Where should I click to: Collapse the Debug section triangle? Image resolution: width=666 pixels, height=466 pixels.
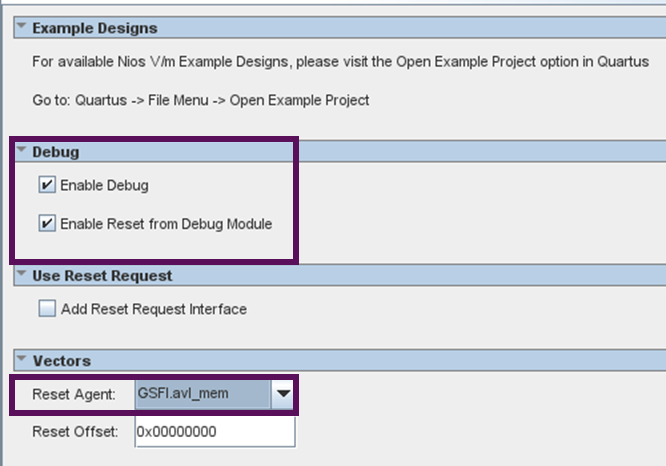21,150
